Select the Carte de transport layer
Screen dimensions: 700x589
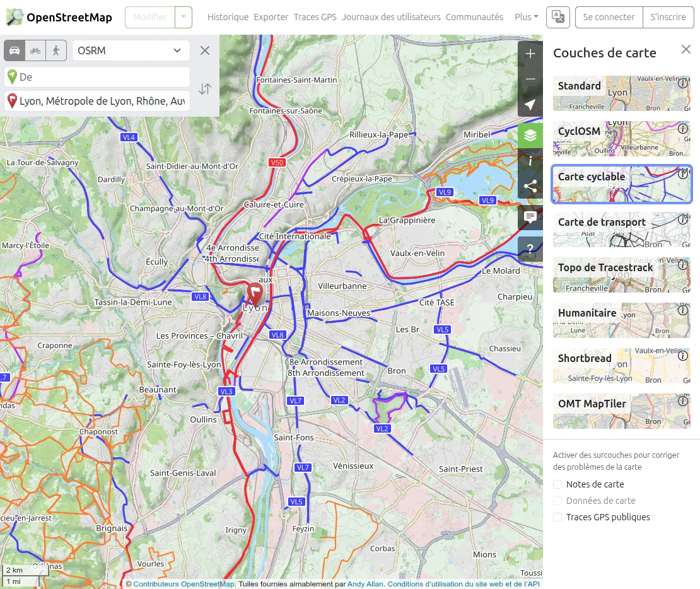pos(621,230)
